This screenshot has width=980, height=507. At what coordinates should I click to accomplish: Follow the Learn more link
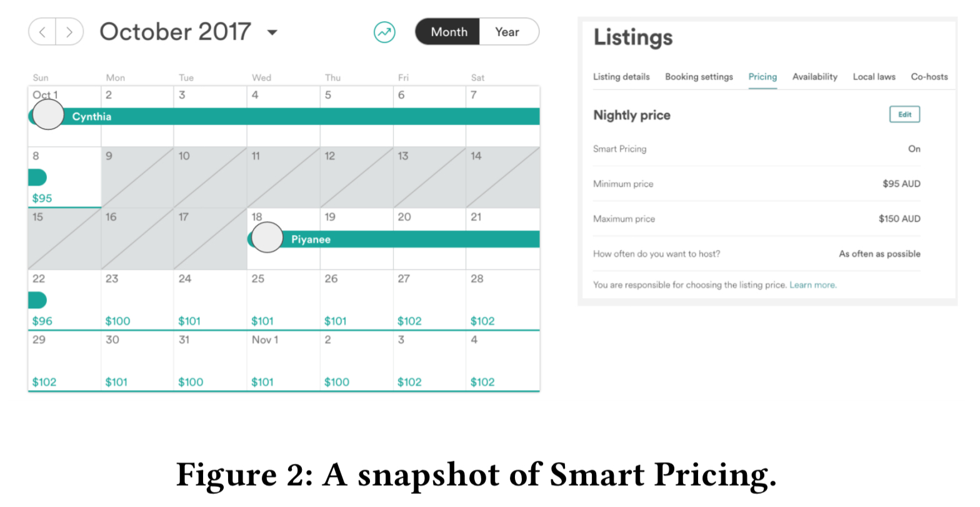click(812, 285)
